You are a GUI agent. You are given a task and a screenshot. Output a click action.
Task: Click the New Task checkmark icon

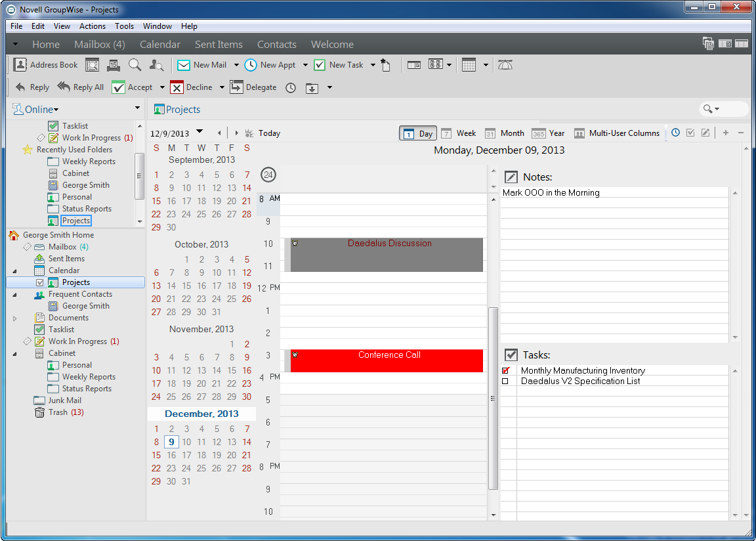coord(319,65)
